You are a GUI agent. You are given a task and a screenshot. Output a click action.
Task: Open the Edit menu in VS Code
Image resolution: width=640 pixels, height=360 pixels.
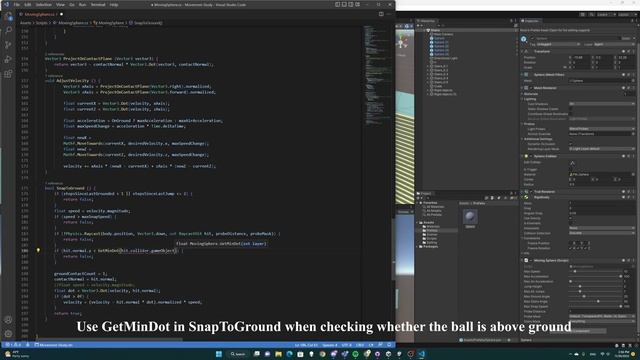pos(28,4)
